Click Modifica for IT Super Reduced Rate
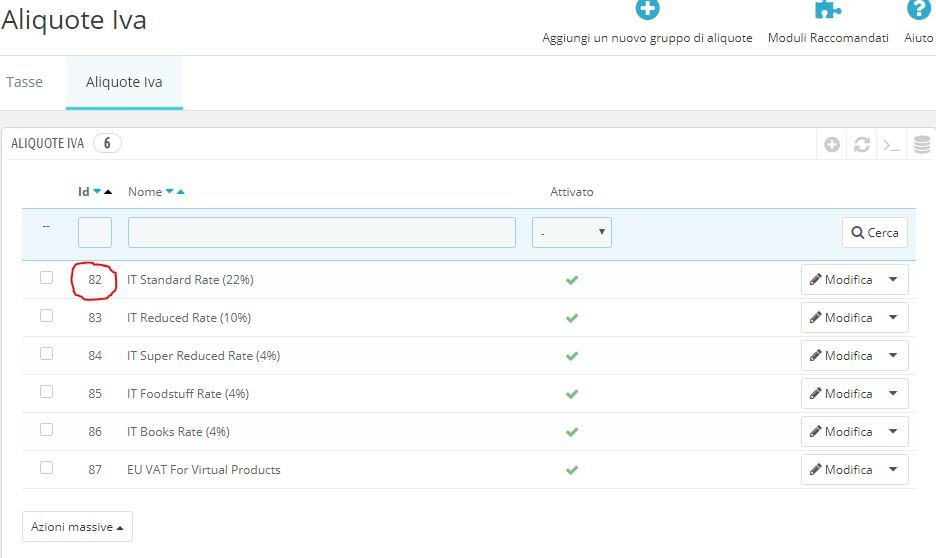Screen dimensions: 936x558 coord(841,356)
